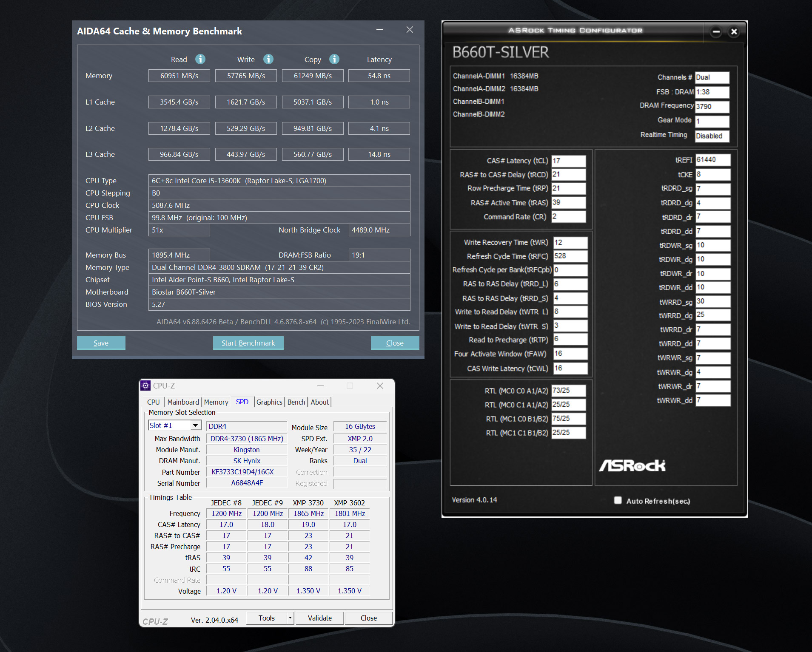Click the Channels # field showing Dual
Image resolution: width=812 pixels, height=652 pixels.
coord(712,77)
